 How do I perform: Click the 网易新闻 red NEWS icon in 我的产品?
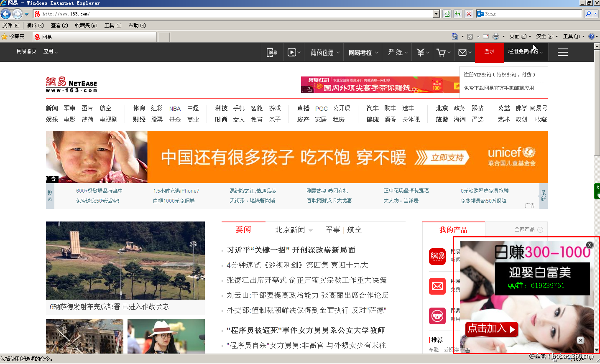coord(438,257)
